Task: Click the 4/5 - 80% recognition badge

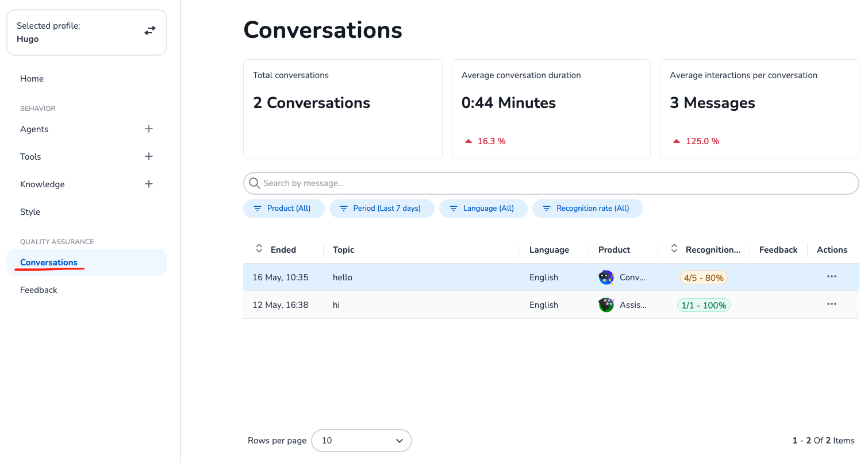Action: click(704, 277)
